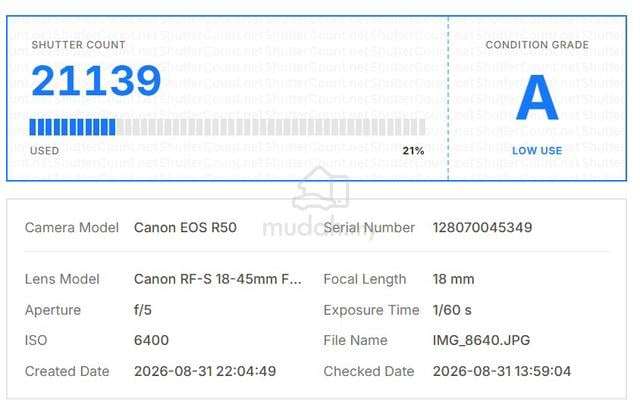The height and width of the screenshot is (404, 640).
Task: Click the large grade A letter
Action: pos(537,98)
